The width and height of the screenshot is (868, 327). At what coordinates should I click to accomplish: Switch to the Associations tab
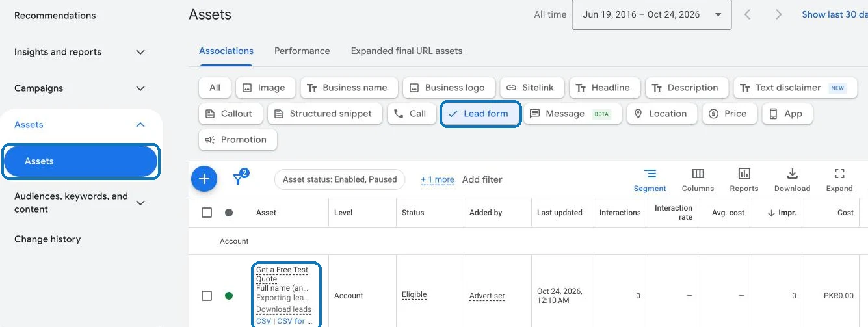coord(226,51)
